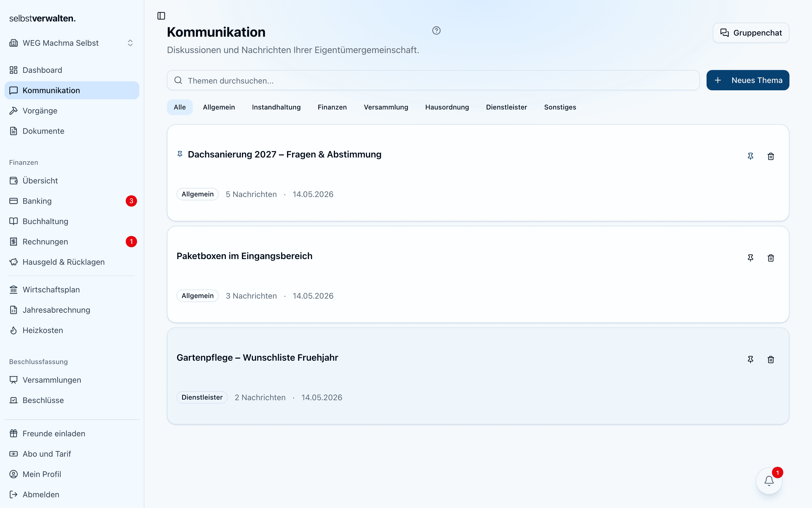Open topic Paketboxen im Eingangsbereich
The image size is (812, 508).
[244, 256]
